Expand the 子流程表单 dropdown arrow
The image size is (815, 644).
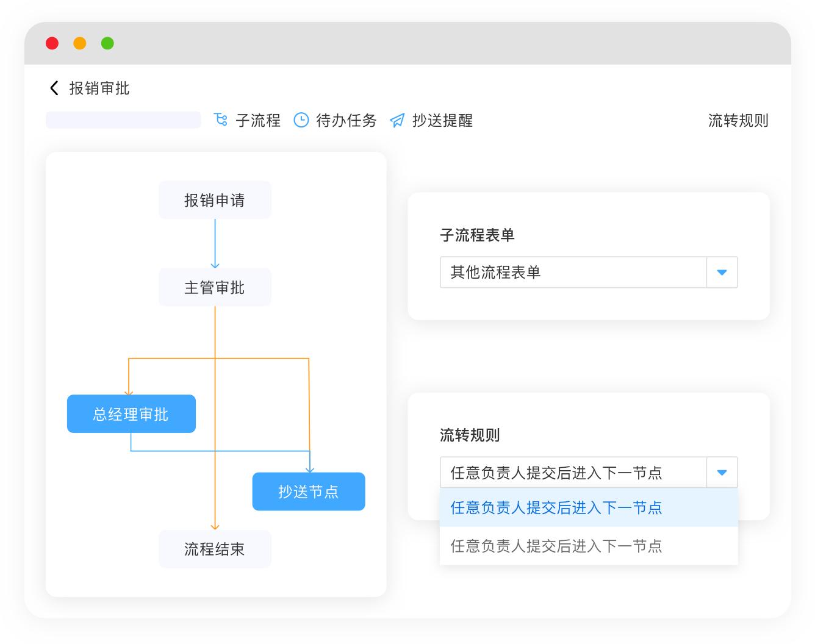click(x=722, y=273)
